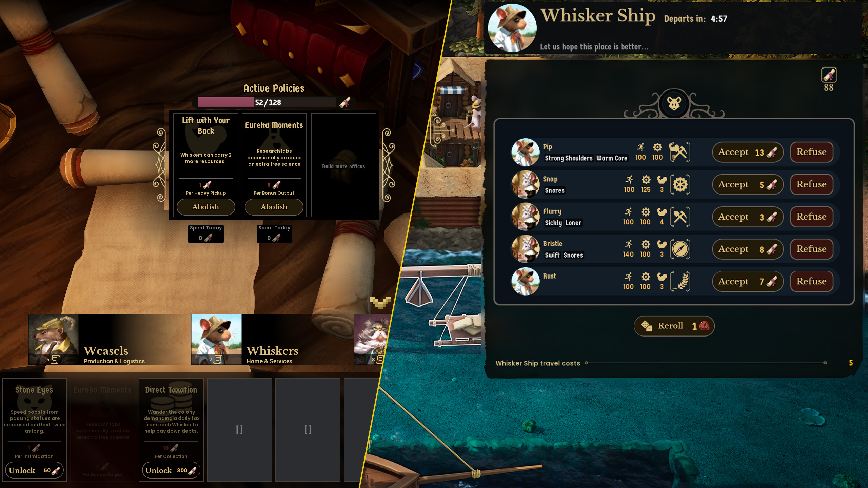Click the mouse head emblem above list
Screen dimensions: 868x488
[x=674, y=103]
